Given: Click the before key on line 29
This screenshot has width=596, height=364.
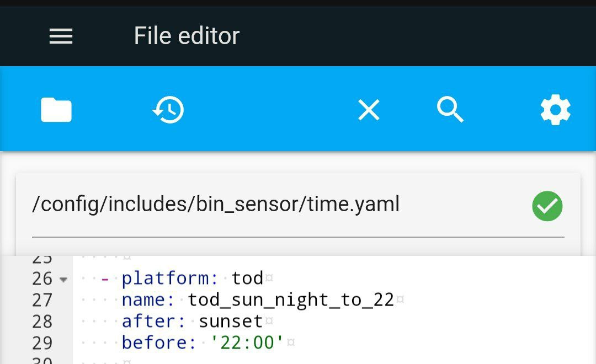Looking at the screenshot, I should [155, 342].
